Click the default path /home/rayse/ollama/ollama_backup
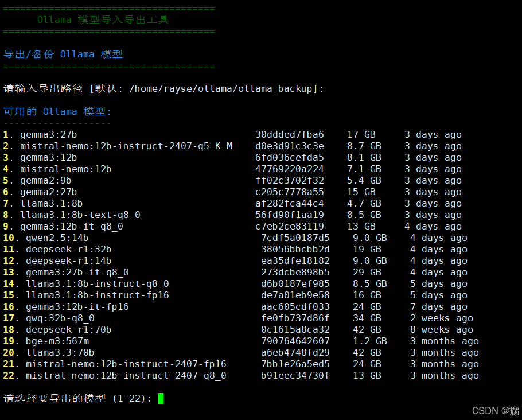 pos(221,89)
